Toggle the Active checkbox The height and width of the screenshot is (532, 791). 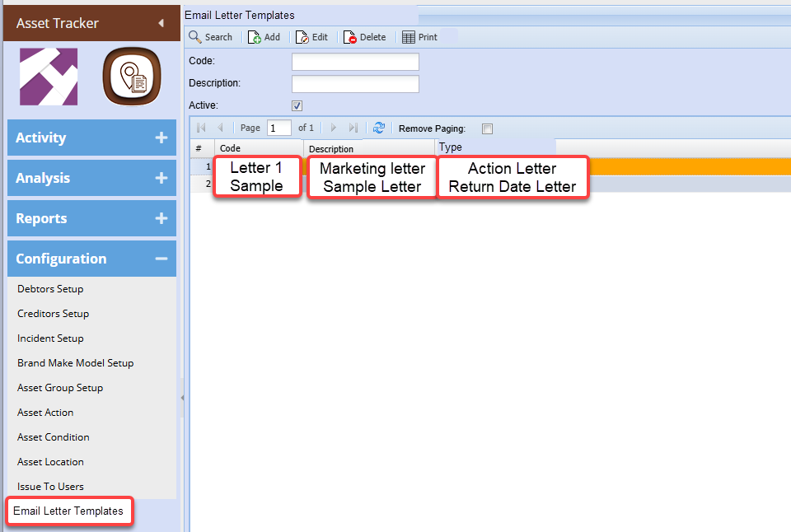297,105
